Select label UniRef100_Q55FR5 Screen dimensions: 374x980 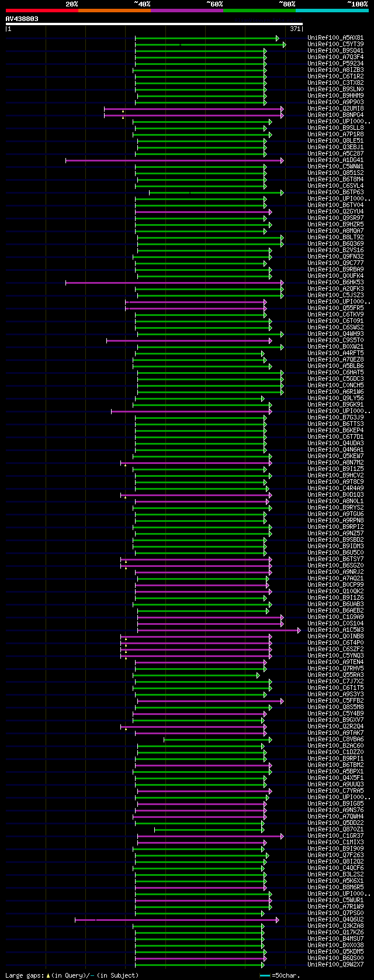coord(335,308)
